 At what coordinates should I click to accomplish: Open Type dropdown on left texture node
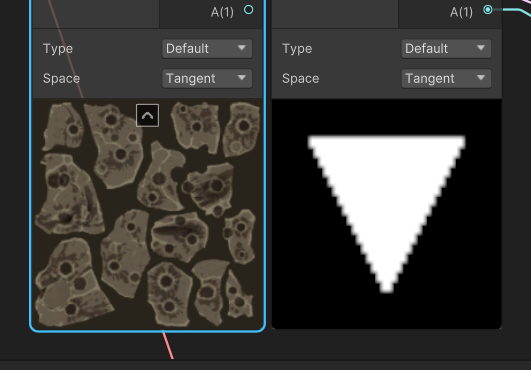point(207,49)
